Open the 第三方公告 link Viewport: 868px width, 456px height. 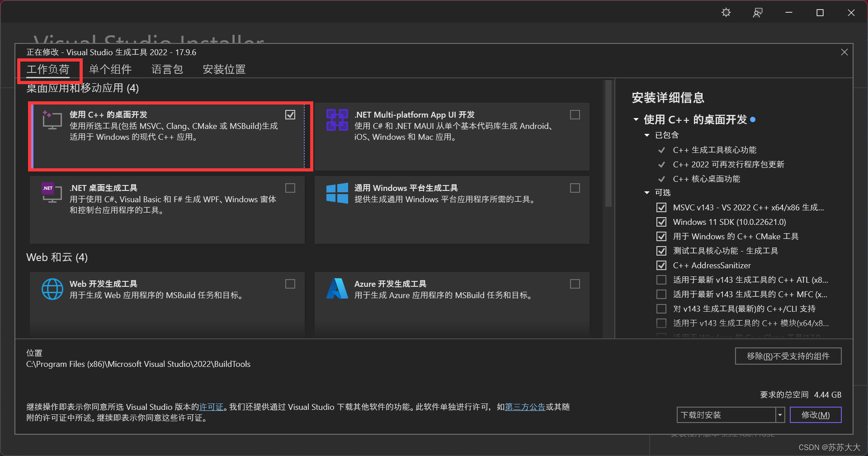point(525,407)
